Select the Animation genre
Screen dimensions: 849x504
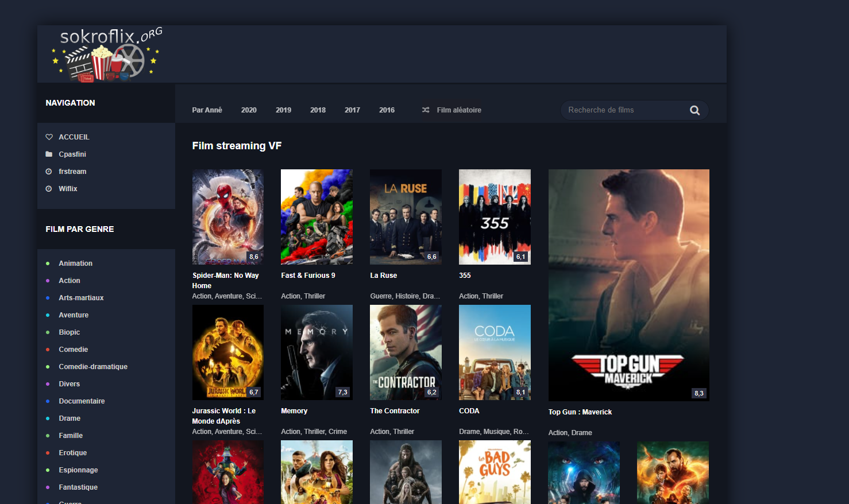75,263
